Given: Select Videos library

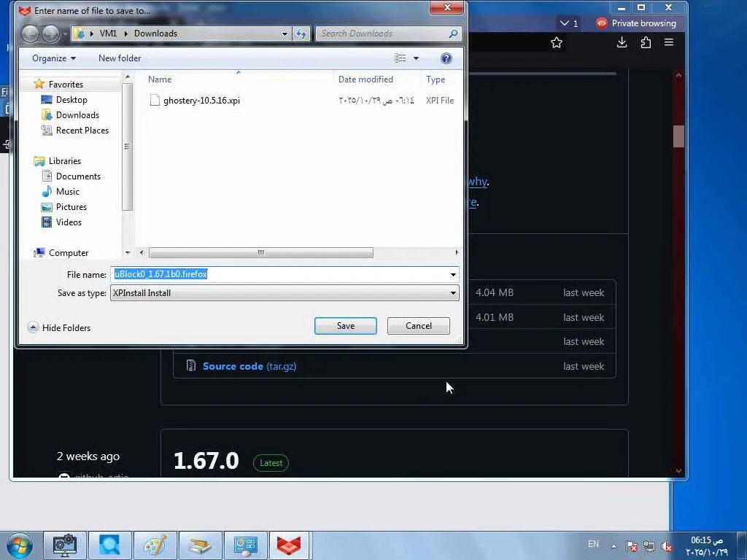Looking at the screenshot, I should (69, 222).
